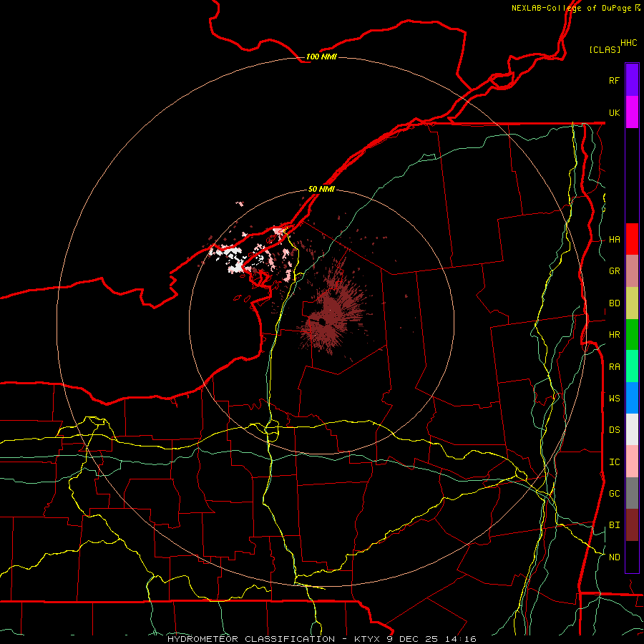The height and width of the screenshot is (644, 644).
Task: Click the "WS" legend label
Action: point(614,399)
